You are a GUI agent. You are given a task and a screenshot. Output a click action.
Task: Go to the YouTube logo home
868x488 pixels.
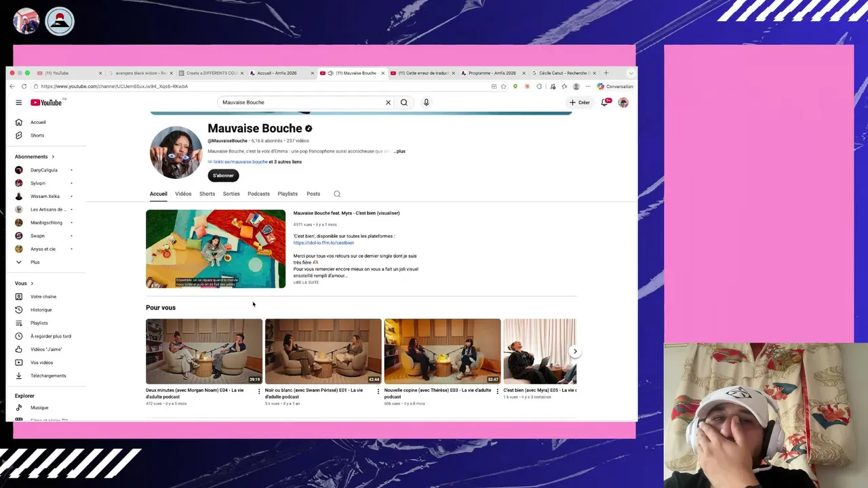pyautogui.click(x=46, y=102)
